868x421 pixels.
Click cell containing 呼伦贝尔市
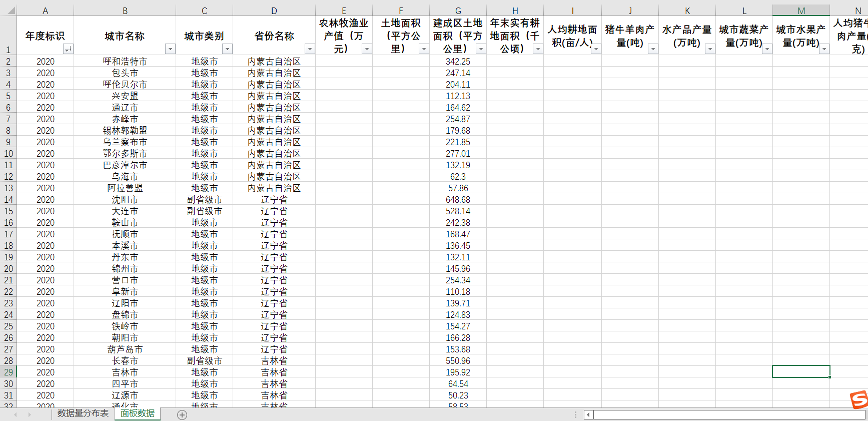(x=125, y=85)
